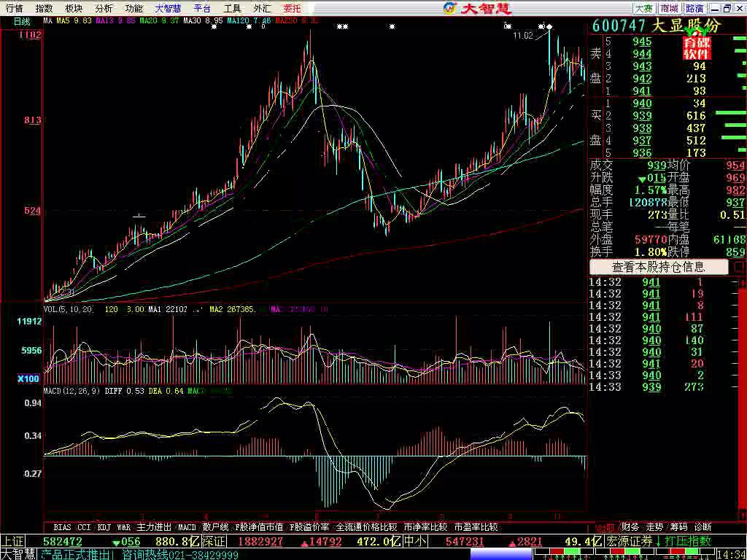This screenshot has height=560, width=747.
Task: Click stock title 600747 大显股份
Action: coord(657,26)
